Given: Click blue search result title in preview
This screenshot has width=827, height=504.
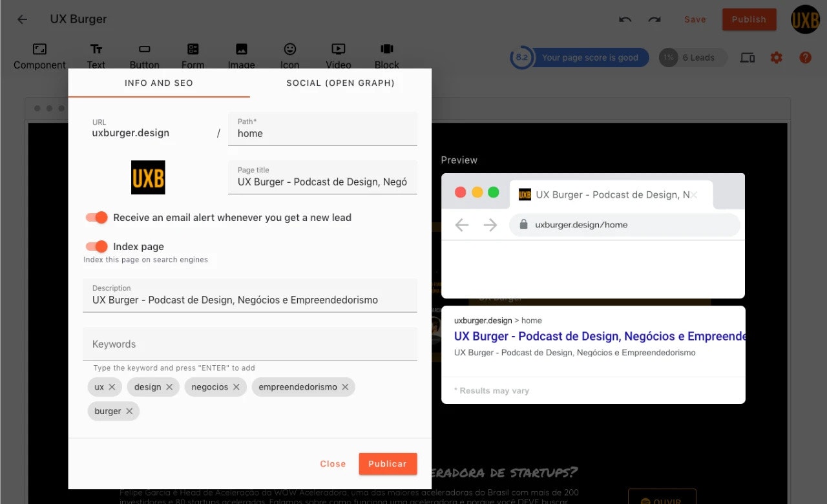Looking at the screenshot, I should pos(600,336).
